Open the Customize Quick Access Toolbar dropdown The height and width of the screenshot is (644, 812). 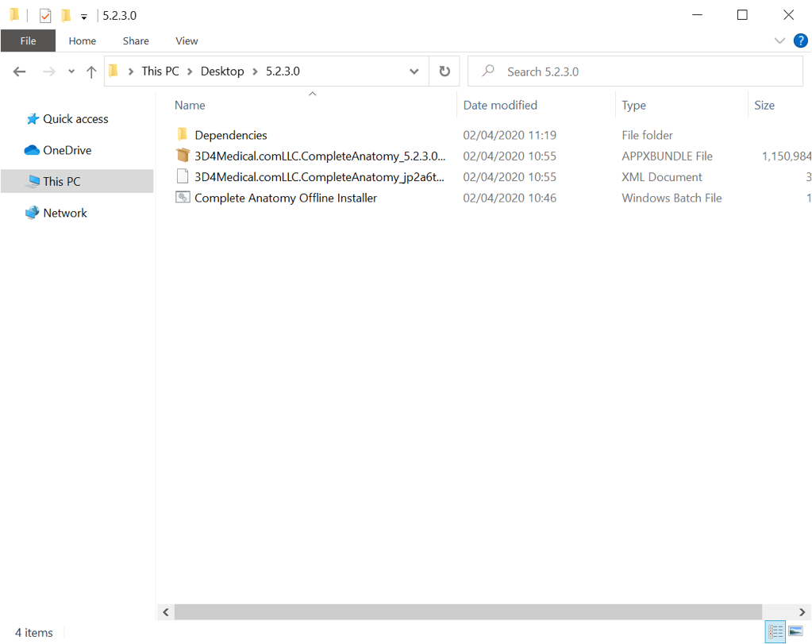pyautogui.click(x=84, y=17)
